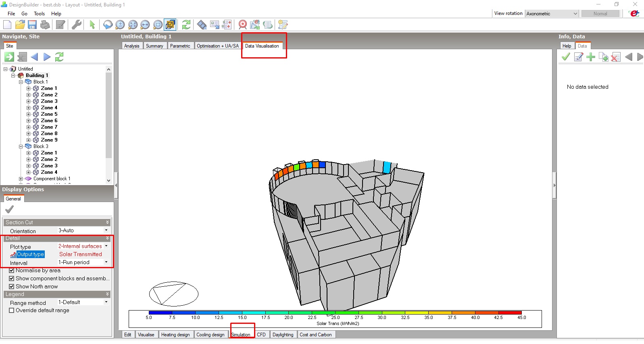Collapse the Block 1 tree node
This screenshot has width=644, height=344.
pyautogui.click(x=21, y=82)
